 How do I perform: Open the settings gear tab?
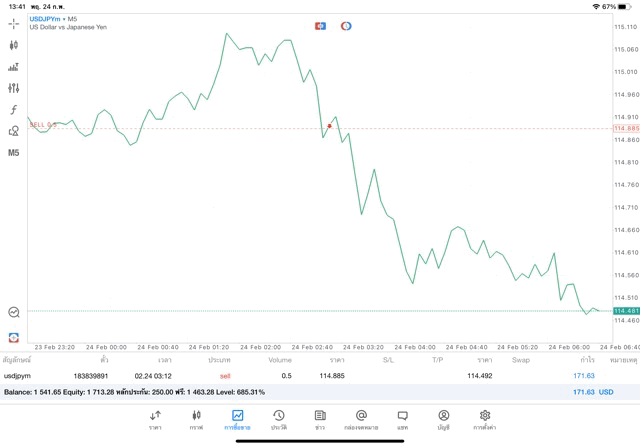(485, 420)
